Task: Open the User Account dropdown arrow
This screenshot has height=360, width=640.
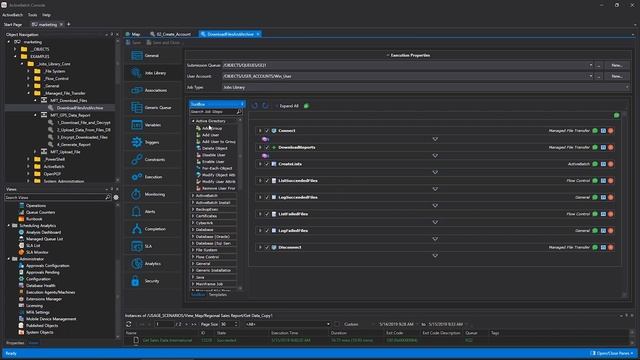Action: click(x=591, y=76)
